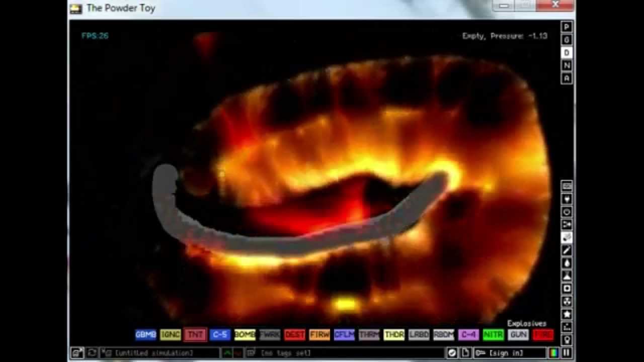
Task: Switch to P display mode
Action: pos(567,27)
